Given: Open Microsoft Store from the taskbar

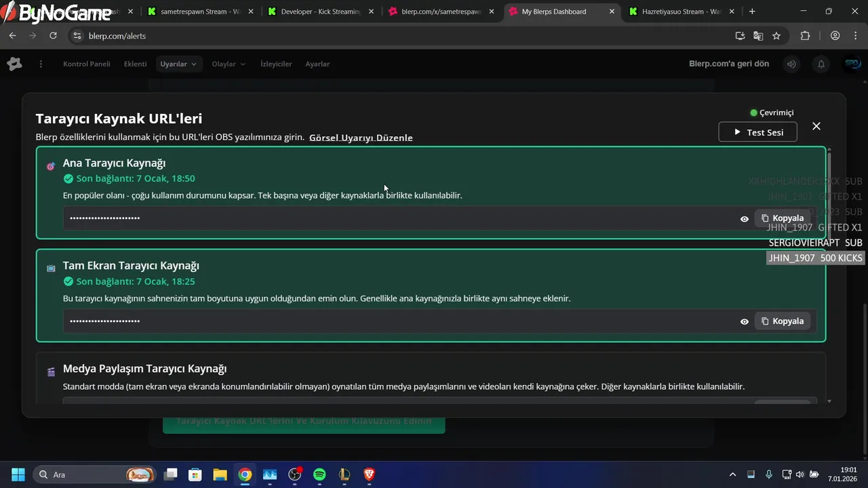Looking at the screenshot, I should [195, 474].
